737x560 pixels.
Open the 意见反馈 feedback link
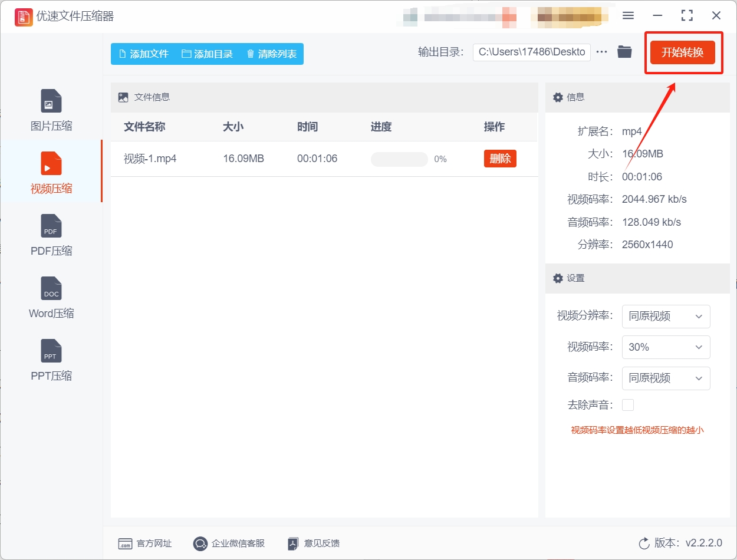click(319, 543)
